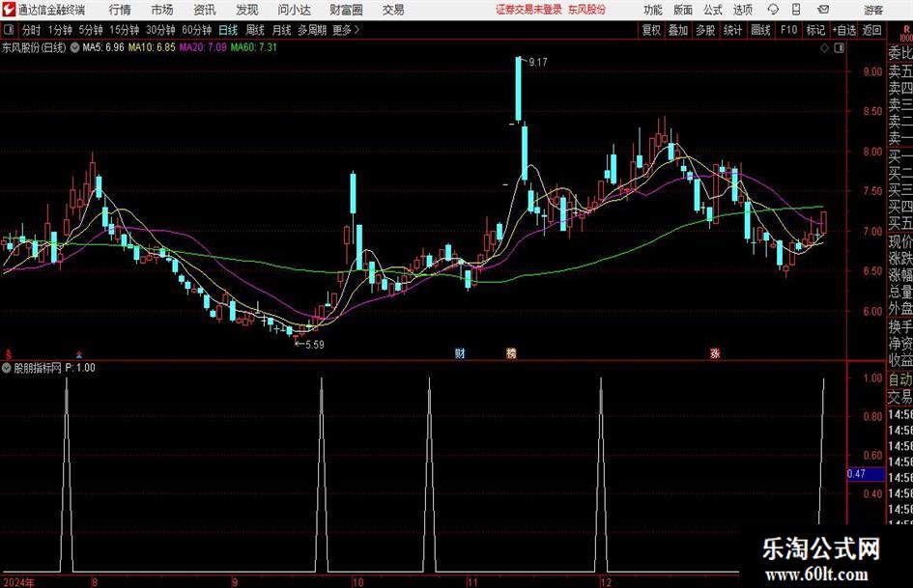Switch to 5分钟 period
The height and width of the screenshot is (588, 913).
[91, 30]
